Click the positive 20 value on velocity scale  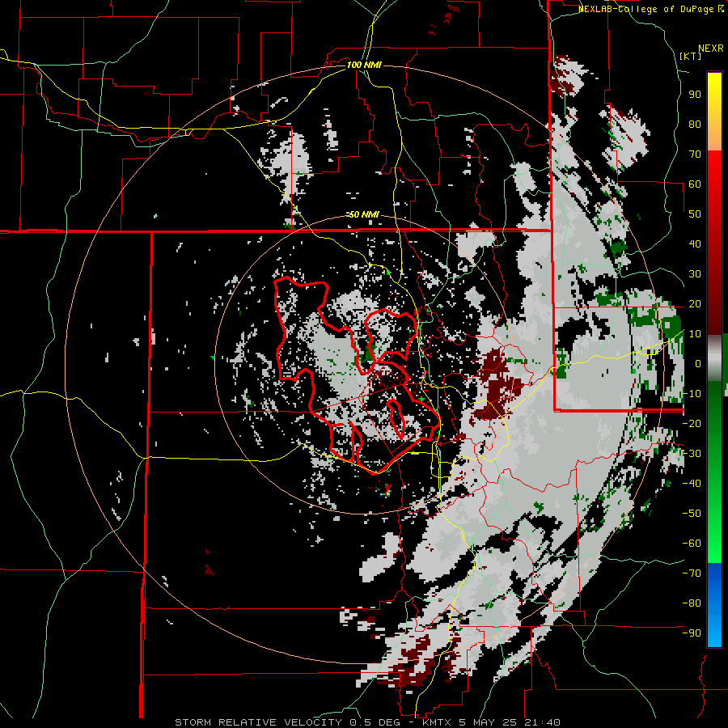click(695, 304)
